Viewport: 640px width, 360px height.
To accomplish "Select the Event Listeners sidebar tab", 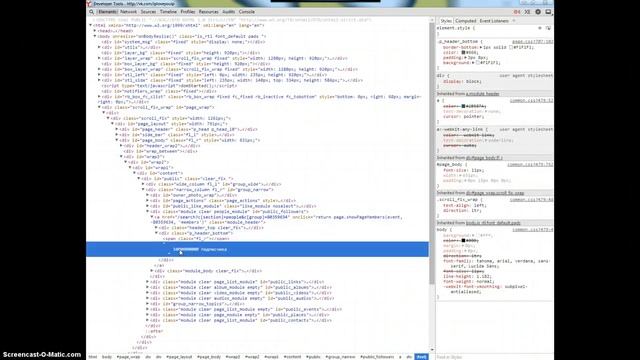I will coord(494,21).
